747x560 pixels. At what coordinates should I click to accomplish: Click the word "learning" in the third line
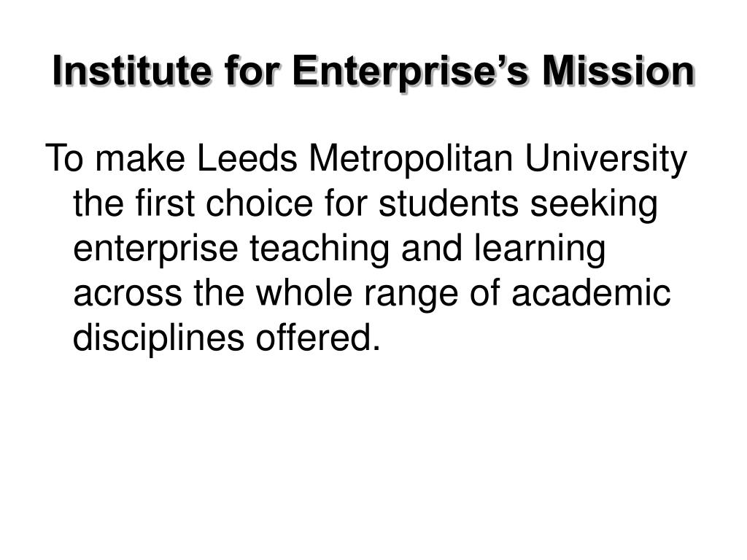tap(539, 249)
